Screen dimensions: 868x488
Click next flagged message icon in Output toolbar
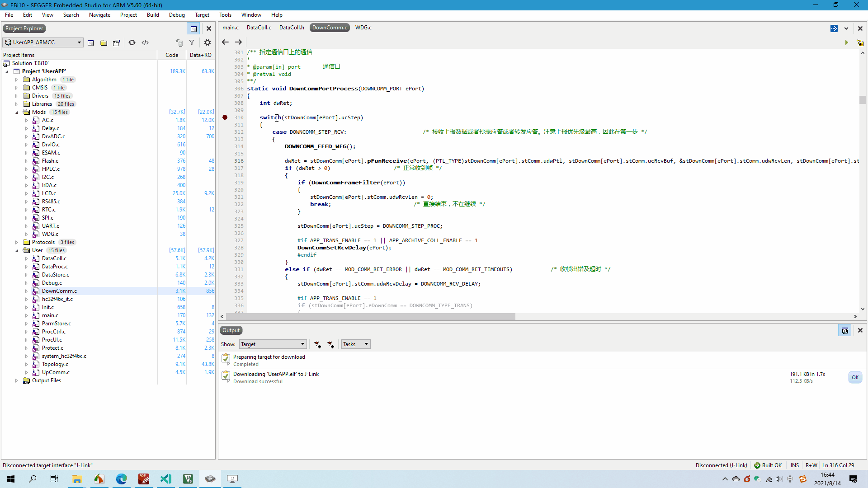[x=331, y=344]
